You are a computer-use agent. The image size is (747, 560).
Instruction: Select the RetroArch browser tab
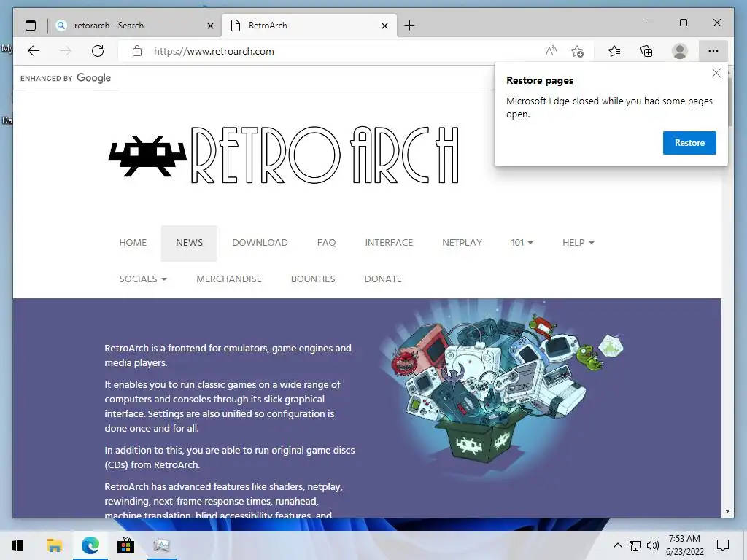coord(309,26)
